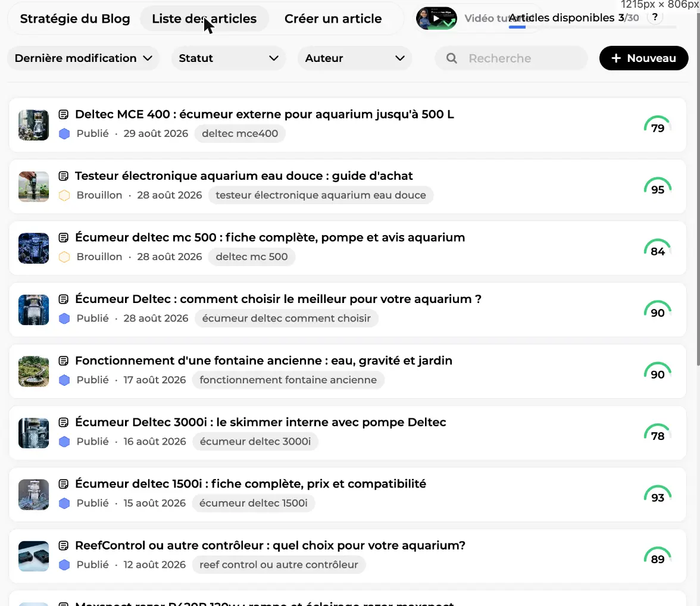Select the testeur électronique aquarium eau douce tag

[x=320, y=195]
